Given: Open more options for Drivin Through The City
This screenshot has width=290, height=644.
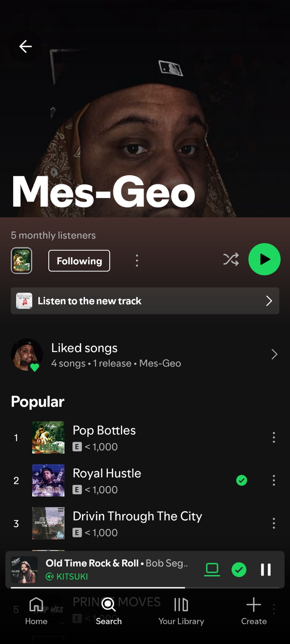Looking at the screenshot, I should click(274, 523).
